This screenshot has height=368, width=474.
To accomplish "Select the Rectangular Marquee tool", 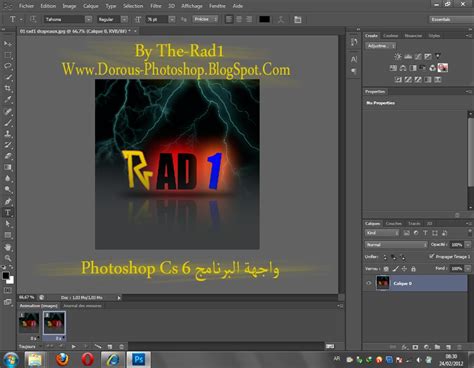I will click(8, 55).
